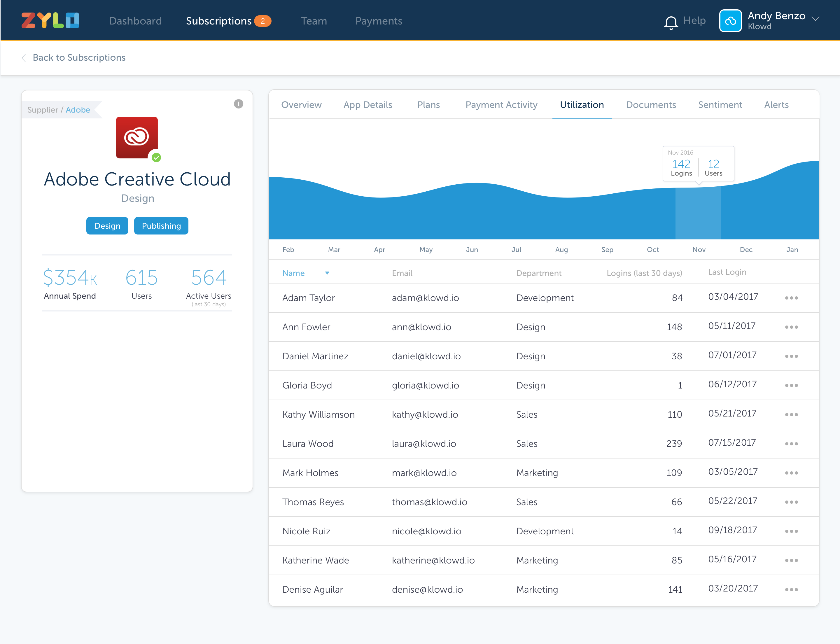This screenshot has width=840, height=644.
Task: Open more options for Denise Aguilar
Action: 791,589
